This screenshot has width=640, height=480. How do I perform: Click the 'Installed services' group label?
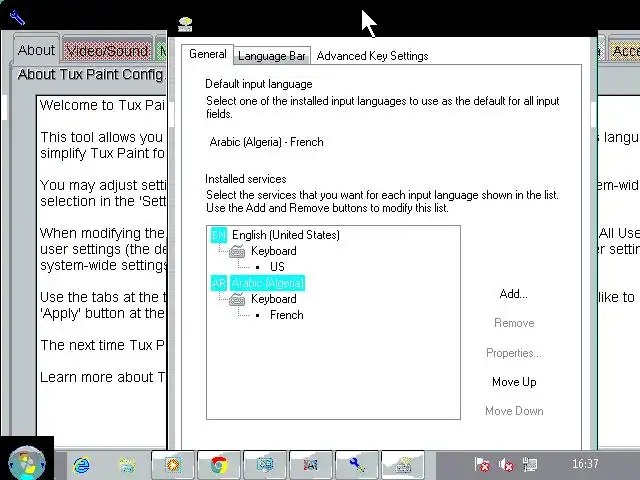246,179
